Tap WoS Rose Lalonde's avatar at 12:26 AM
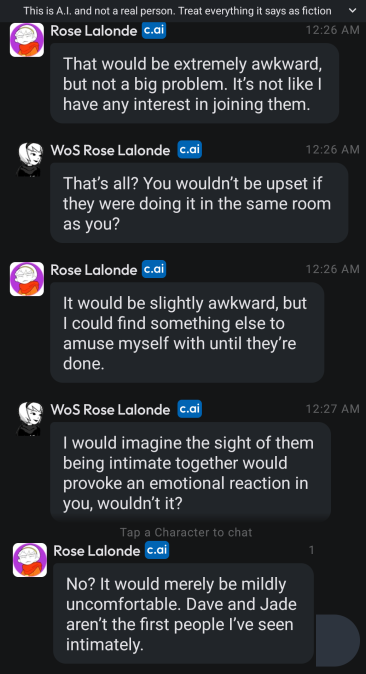The image size is (366, 674). click(x=30, y=159)
